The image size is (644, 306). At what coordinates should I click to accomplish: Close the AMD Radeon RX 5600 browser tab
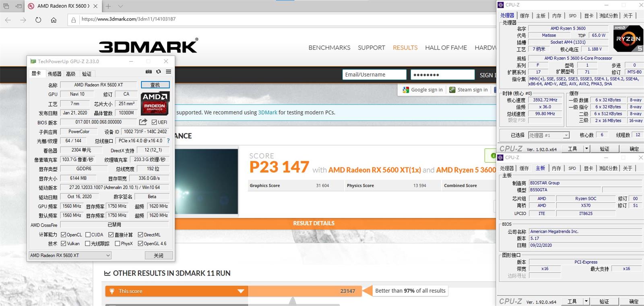pyautogui.click(x=95, y=6)
